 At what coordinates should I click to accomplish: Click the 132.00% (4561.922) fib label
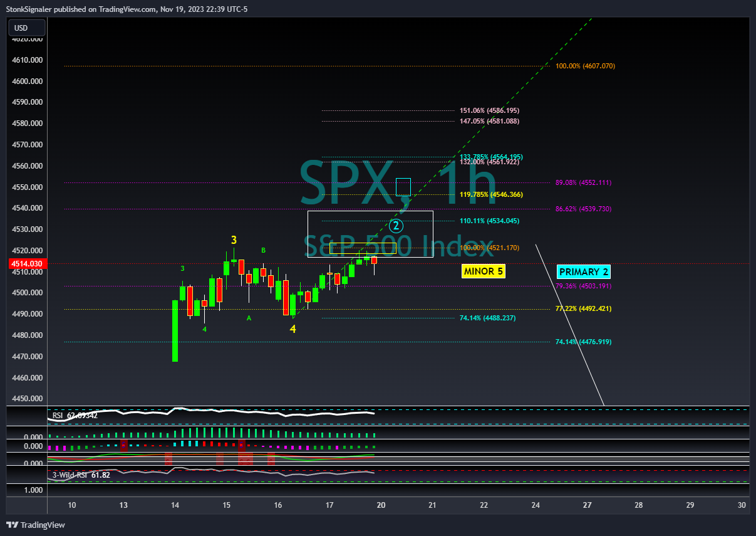[x=489, y=162]
